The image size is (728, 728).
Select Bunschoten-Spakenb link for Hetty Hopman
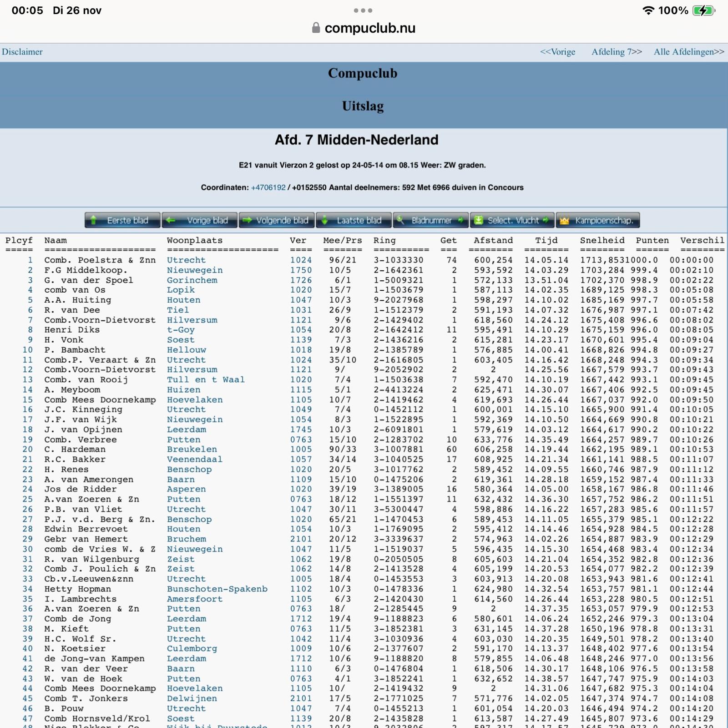coord(217,589)
